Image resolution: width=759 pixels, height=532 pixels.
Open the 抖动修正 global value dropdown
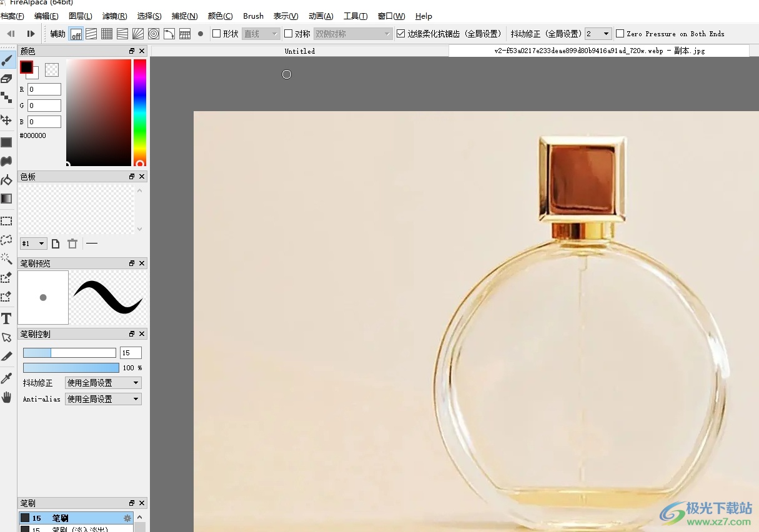pyautogui.click(x=598, y=34)
